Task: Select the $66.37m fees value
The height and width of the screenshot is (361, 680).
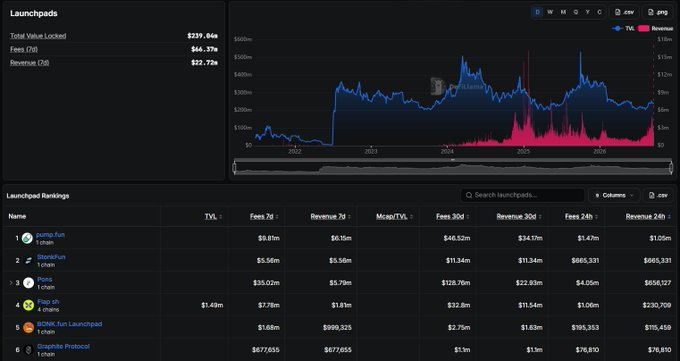Action: point(204,49)
